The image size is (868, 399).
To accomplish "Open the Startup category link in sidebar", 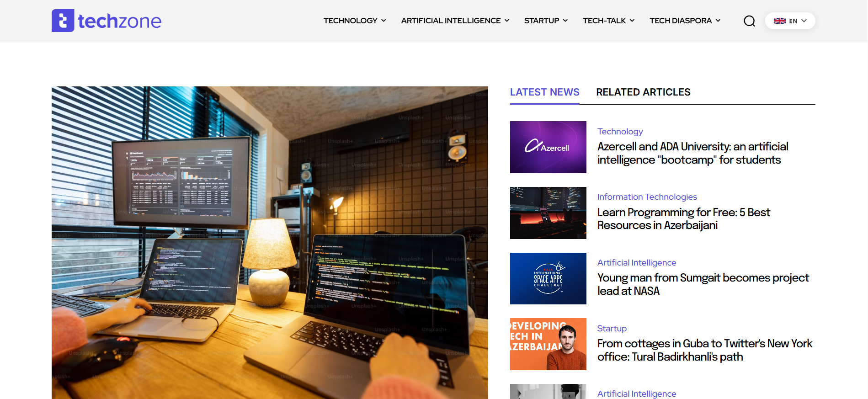I will point(612,329).
